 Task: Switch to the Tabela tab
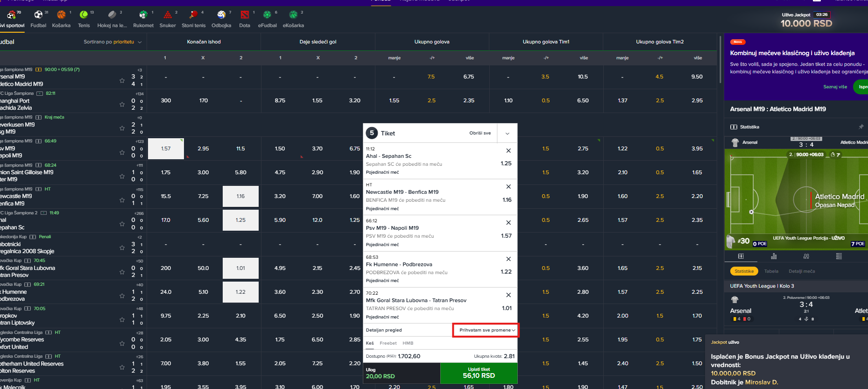coord(771,271)
